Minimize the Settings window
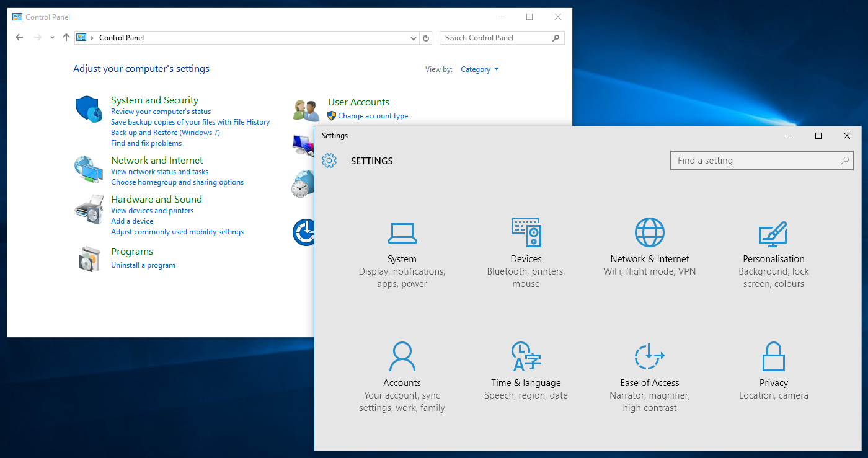The height and width of the screenshot is (458, 868). coord(790,136)
